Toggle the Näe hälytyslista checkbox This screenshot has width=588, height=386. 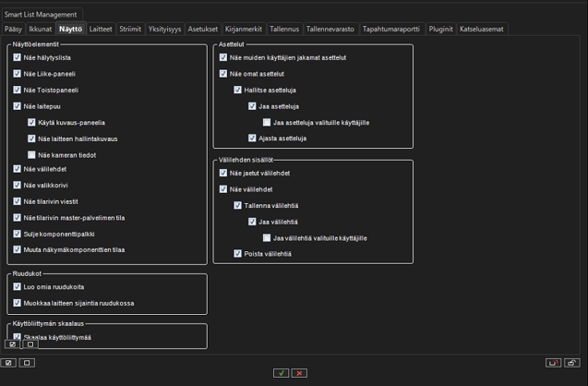(x=17, y=57)
